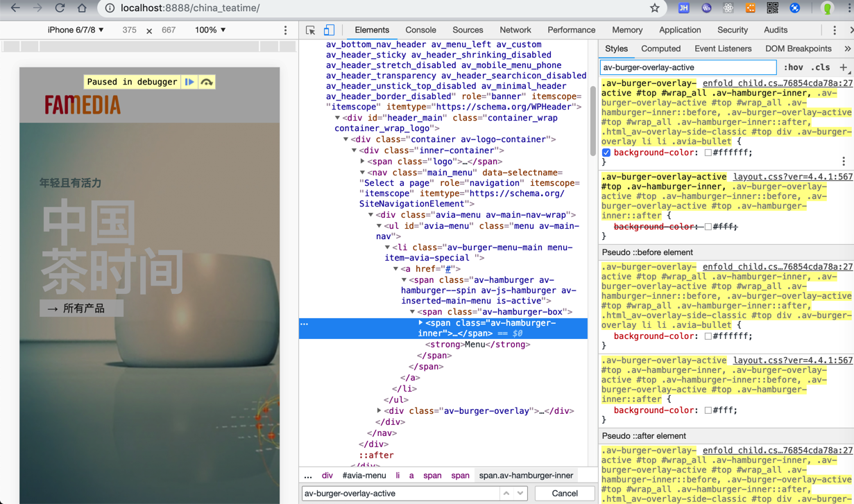Open the Audits tab
This screenshot has height=504, width=854.
point(776,31)
